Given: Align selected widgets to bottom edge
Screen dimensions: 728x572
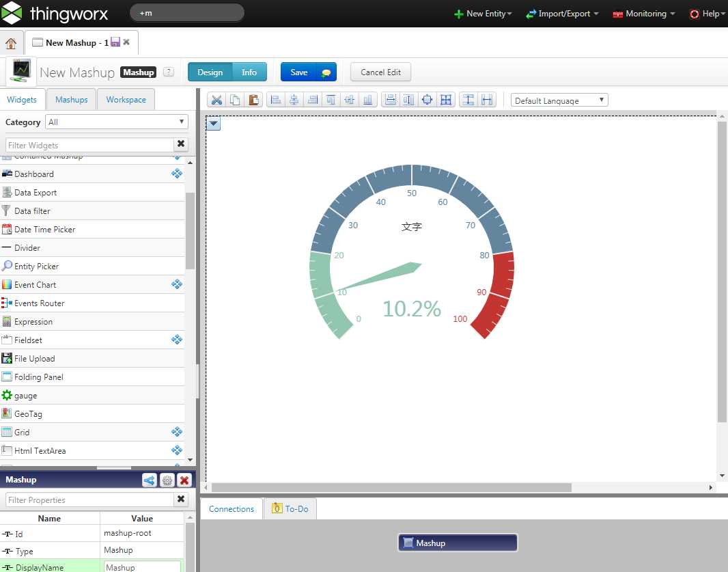Looking at the screenshot, I should coord(367,100).
